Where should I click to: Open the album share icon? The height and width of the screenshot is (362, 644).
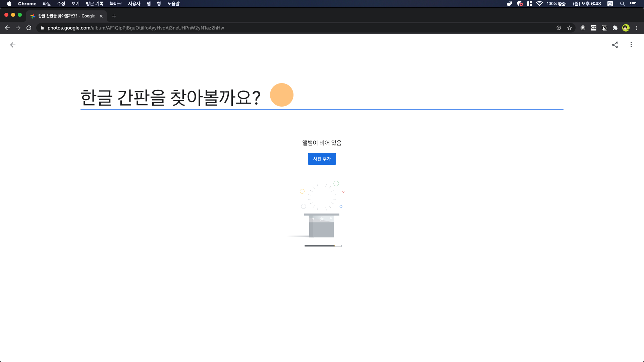tap(615, 45)
